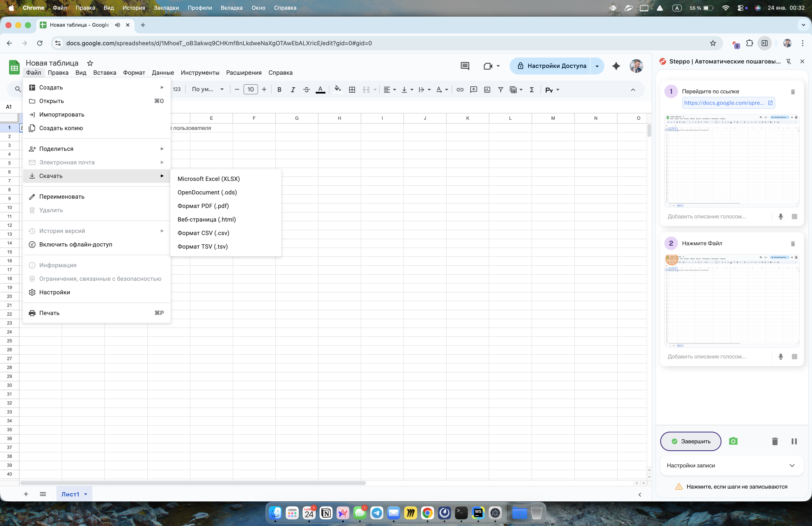Viewport: 812px width, 526px height.
Task: Insert link using the chain icon
Action: pos(459,90)
